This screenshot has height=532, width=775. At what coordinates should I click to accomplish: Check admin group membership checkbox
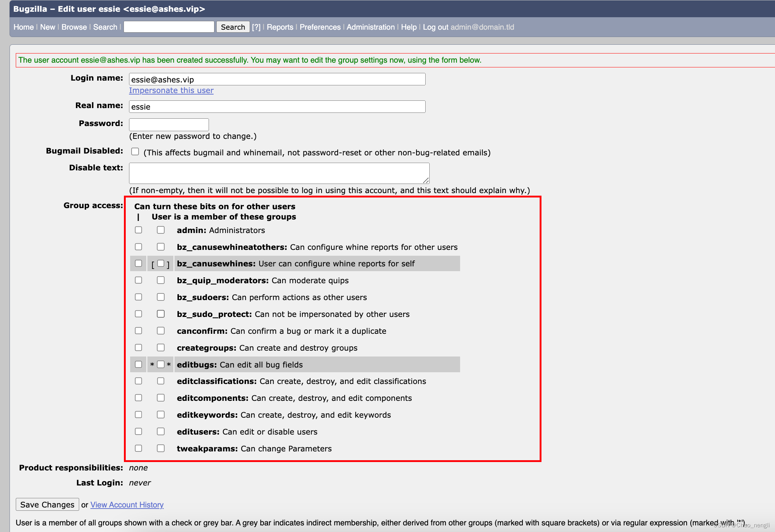tap(161, 230)
